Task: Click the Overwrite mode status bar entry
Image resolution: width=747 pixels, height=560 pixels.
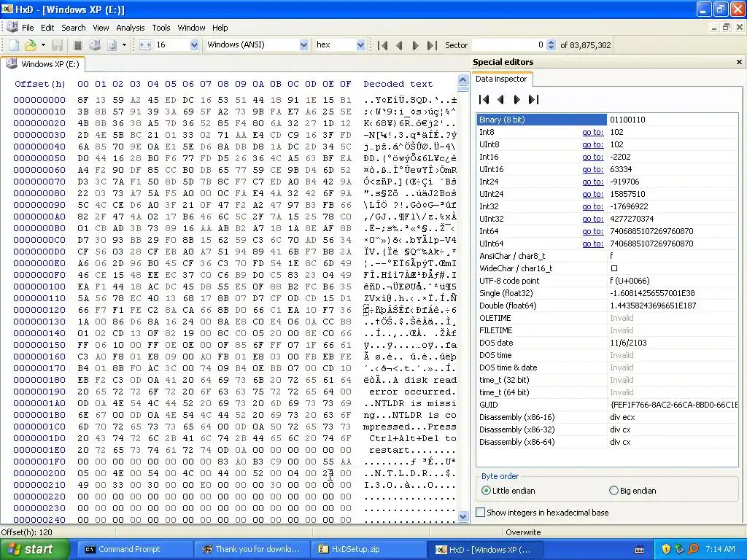Action: [523, 532]
